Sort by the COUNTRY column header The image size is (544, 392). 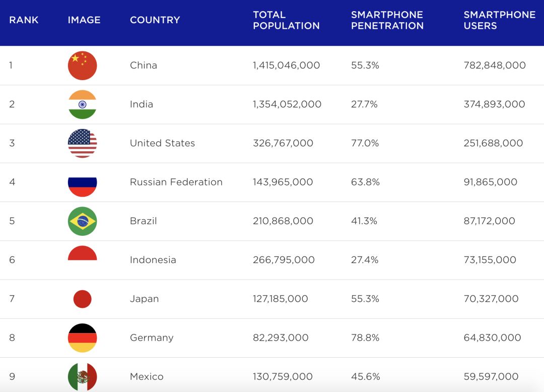coord(155,20)
